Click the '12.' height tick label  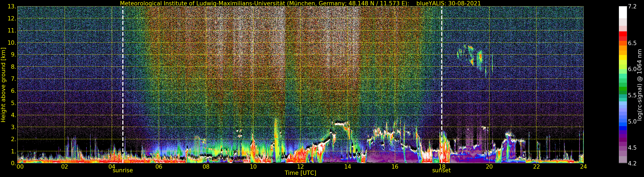coord(12,18)
